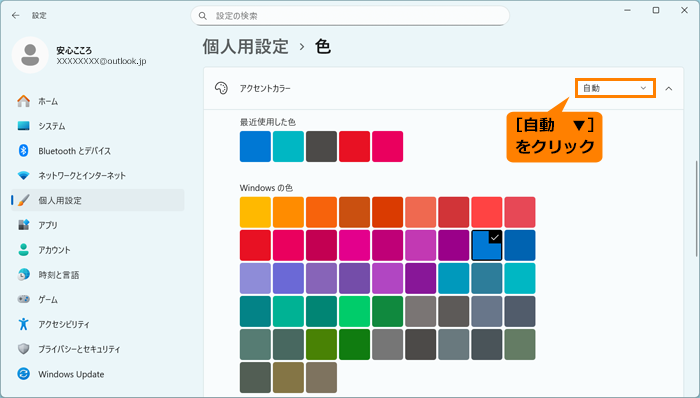The image size is (700, 398).
Task: Open Bluetooth とデバイス page
Action: click(x=98, y=151)
